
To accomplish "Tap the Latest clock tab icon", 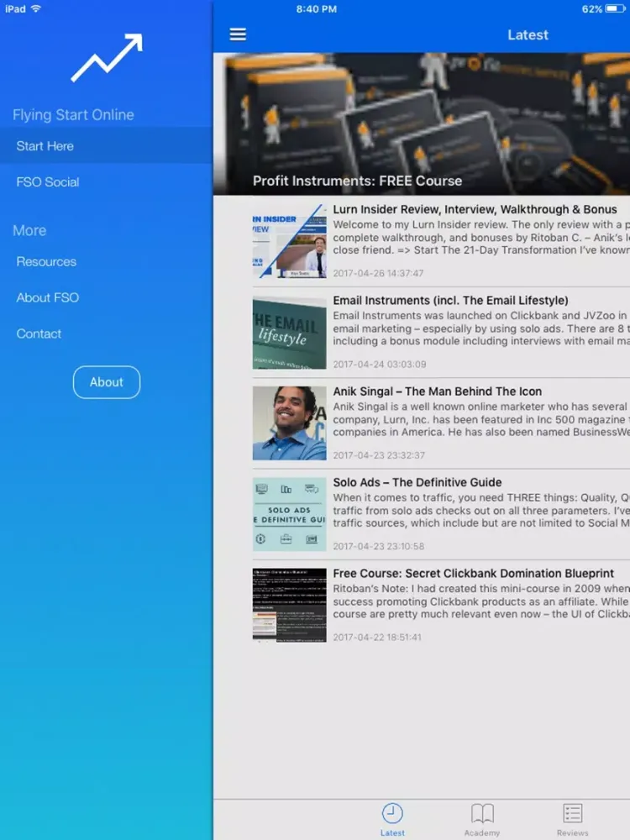I will 392,813.
